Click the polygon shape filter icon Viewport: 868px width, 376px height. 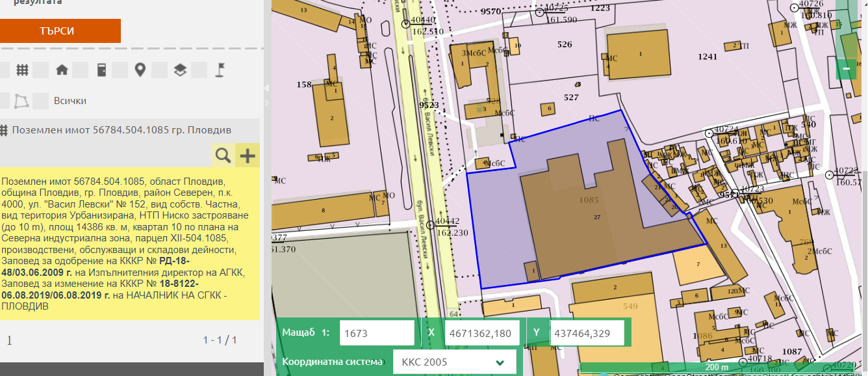click(x=22, y=101)
